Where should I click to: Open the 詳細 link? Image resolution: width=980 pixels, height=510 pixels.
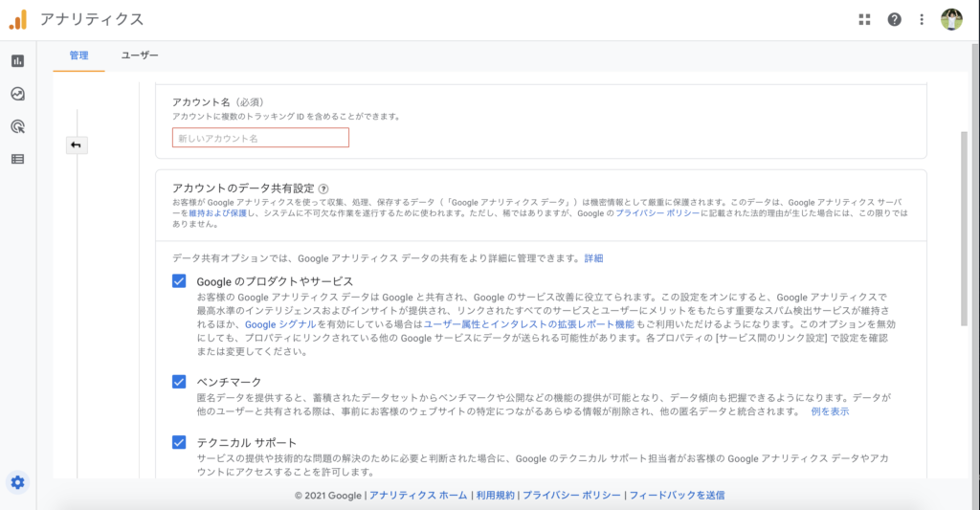pyautogui.click(x=593, y=258)
